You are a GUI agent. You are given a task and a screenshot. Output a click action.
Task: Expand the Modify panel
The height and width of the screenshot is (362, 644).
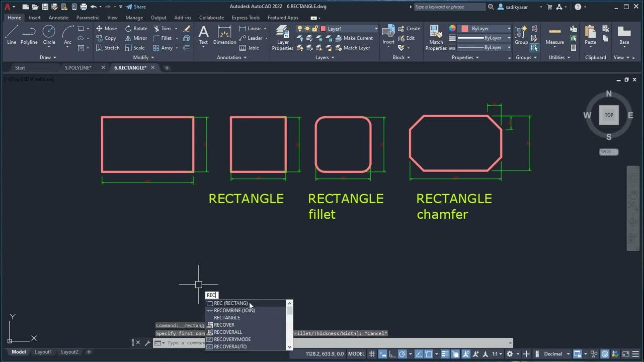point(143,57)
